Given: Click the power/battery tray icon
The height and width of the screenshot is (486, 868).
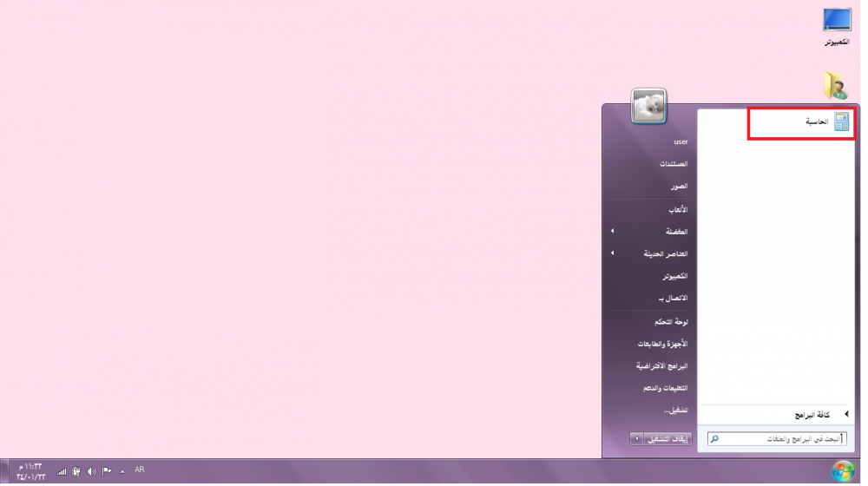Looking at the screenshot, I should (76, 471).
